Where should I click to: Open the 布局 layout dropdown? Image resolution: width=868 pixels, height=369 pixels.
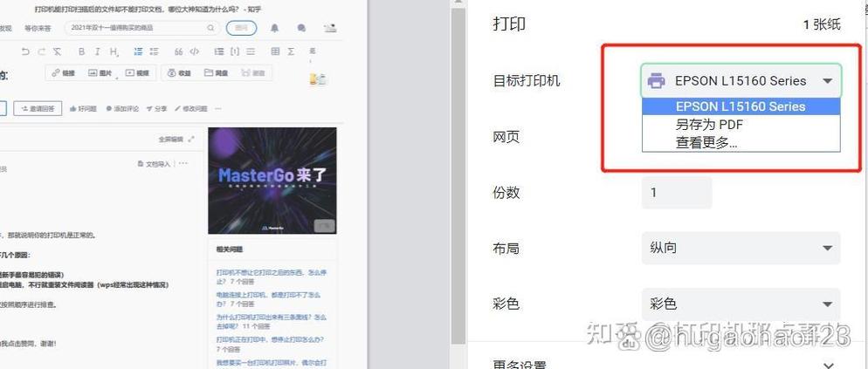[x=741, y=248]
